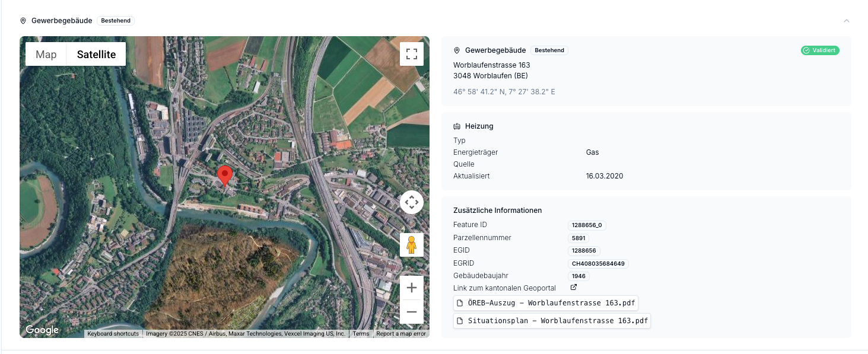Toggle fullscreen view of the map
This screenshot has height=354, width=868.
tap(411, 55)
